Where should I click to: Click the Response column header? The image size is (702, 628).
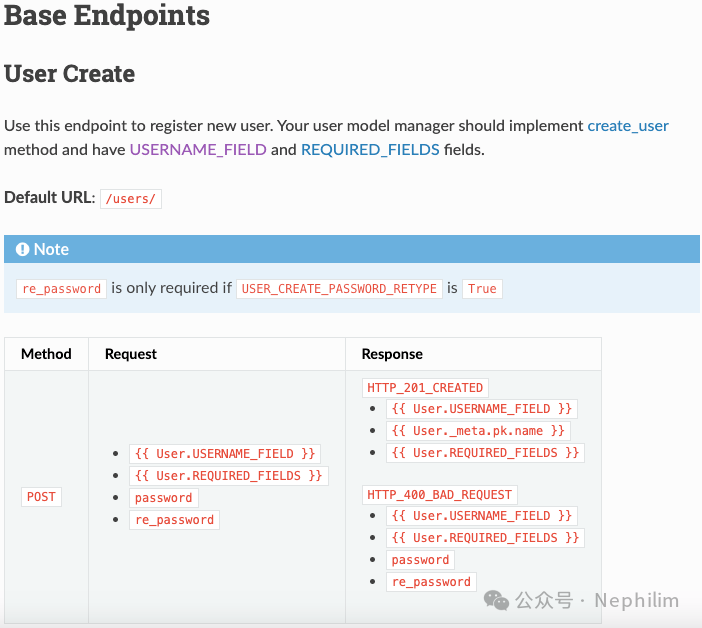tap(392, 354)
